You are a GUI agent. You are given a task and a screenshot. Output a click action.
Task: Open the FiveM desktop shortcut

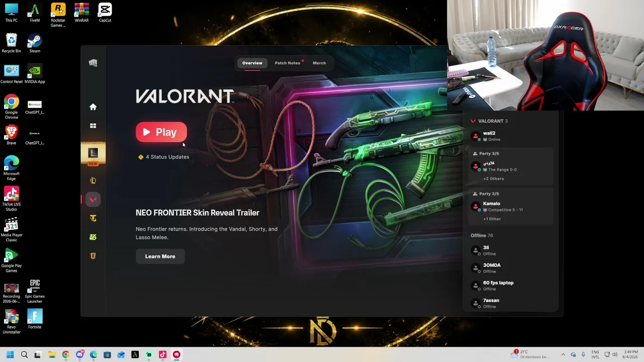(35, 13)
